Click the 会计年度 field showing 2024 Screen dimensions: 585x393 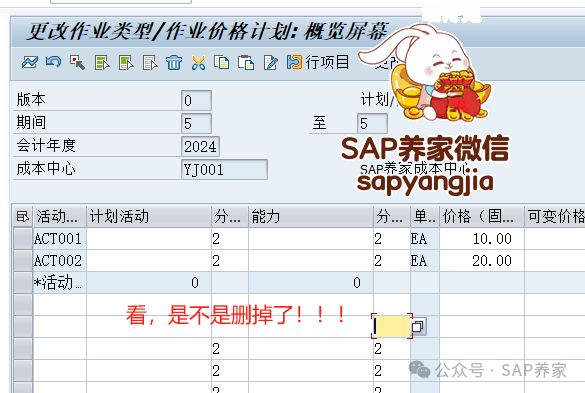(200, 147)
